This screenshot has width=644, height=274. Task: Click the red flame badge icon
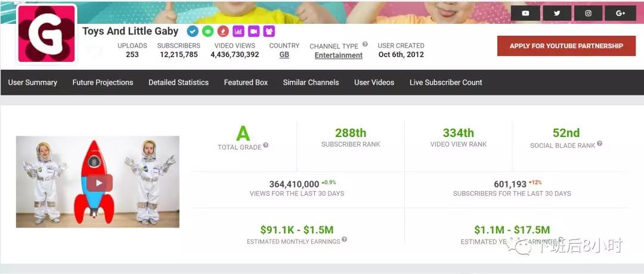pyautogui.click(x=222, y=31)
